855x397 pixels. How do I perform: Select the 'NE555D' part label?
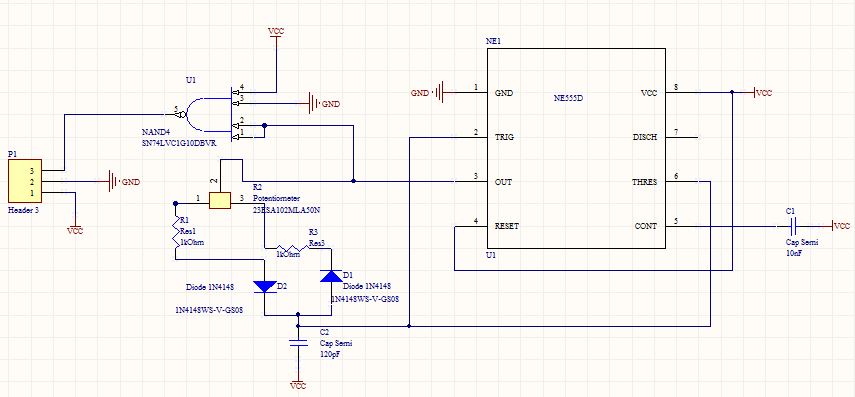click(568, 98)
